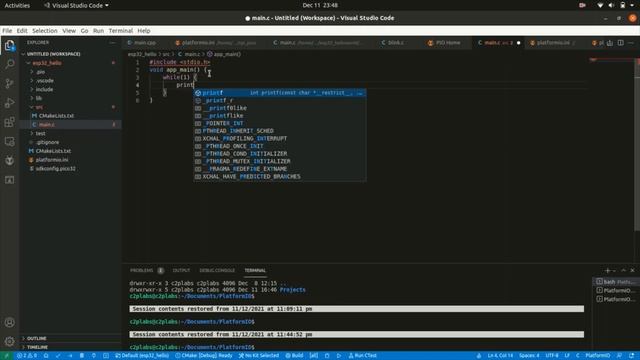Select XCHAL_HAVE_PREDICTED_BRANCHES suggestion
Viewport: 640px width, 360px height.
(280, 177)
